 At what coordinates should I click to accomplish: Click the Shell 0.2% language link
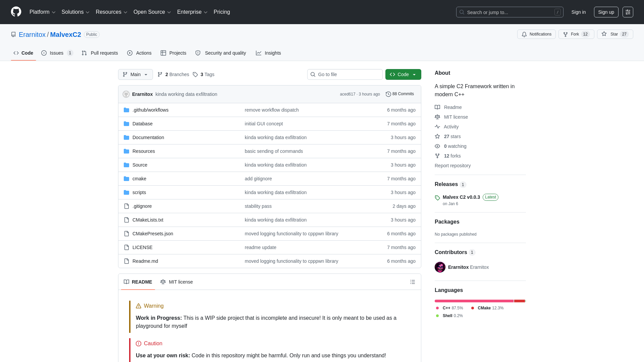click(x=449, y=316)
